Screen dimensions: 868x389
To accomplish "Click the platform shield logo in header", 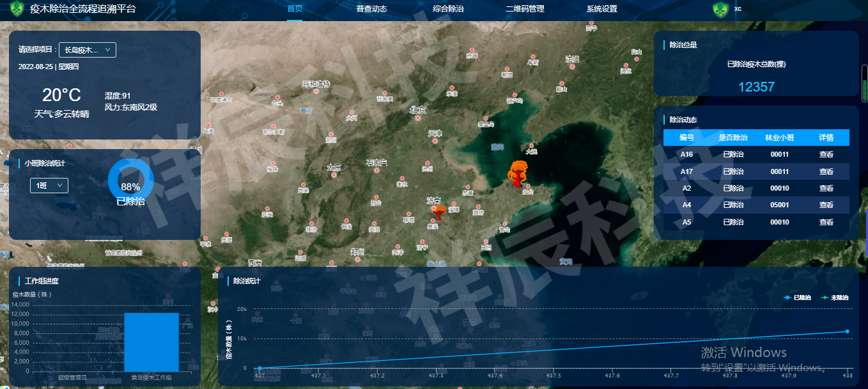I will point(16,10).
